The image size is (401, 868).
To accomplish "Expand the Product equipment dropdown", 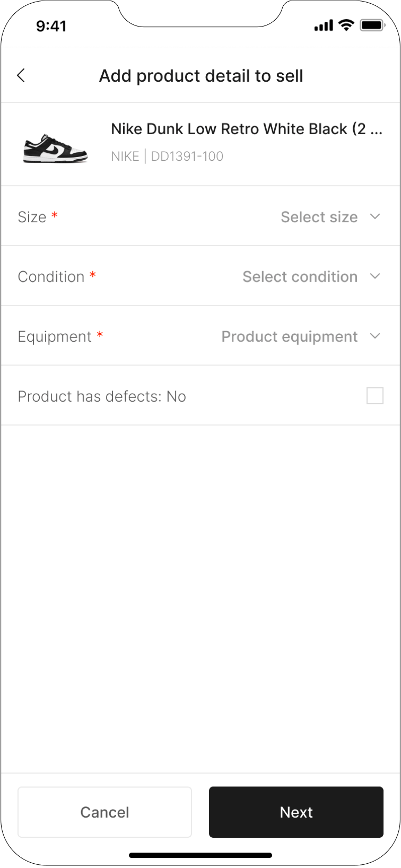I will pos(290,336).
